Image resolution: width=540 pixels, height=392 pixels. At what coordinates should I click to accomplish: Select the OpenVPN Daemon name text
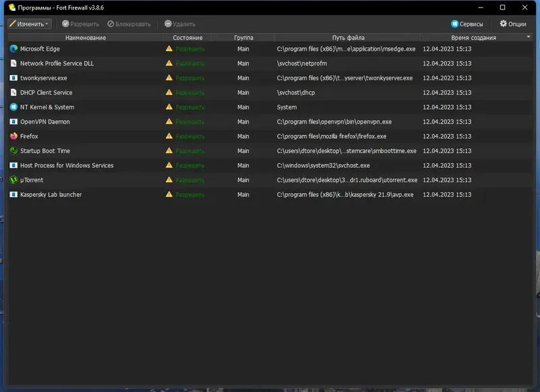click(x=45, y=121)
